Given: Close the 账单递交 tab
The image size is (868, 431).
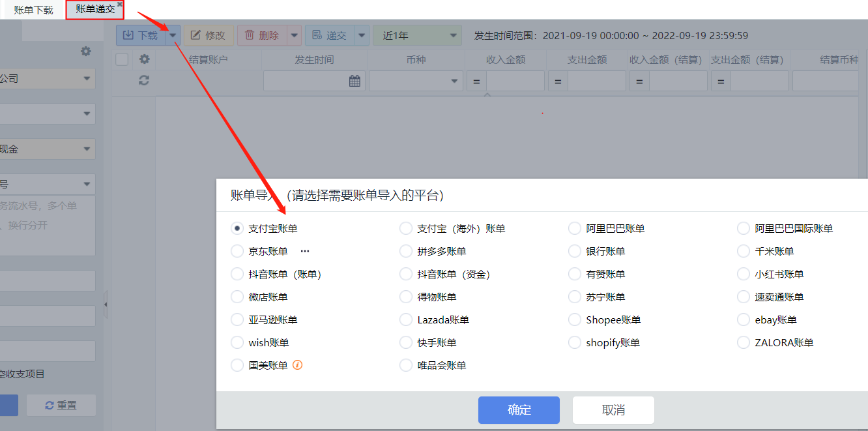Looking at the screenshot, I should click(x=120, y=4).
